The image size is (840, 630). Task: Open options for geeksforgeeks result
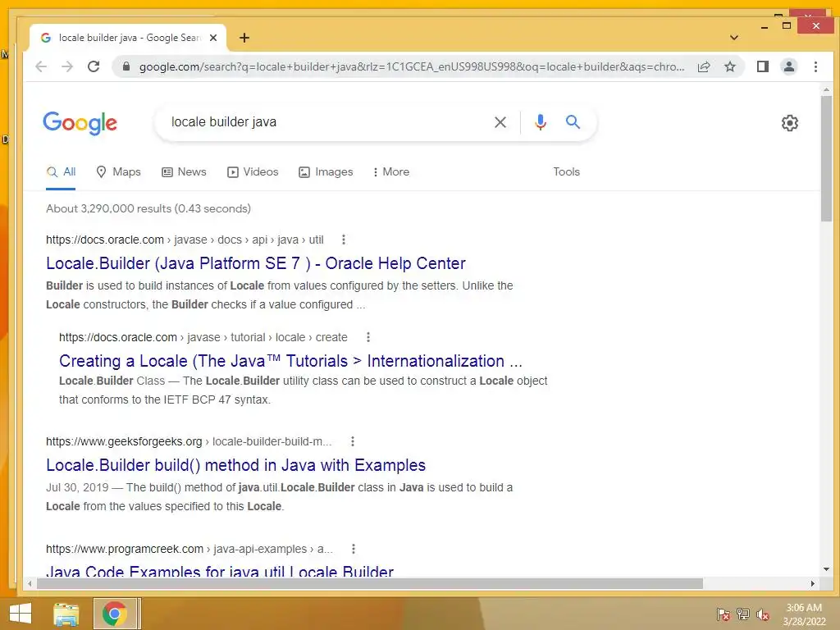click(x=353, y=441)
